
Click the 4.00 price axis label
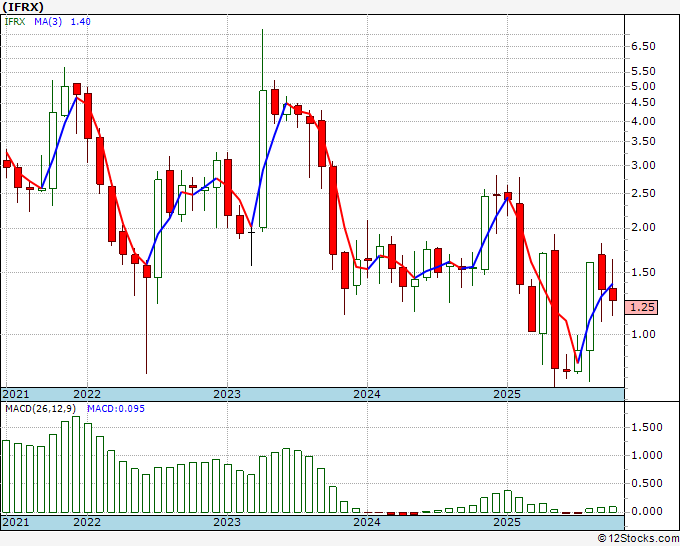pos(643,121)
